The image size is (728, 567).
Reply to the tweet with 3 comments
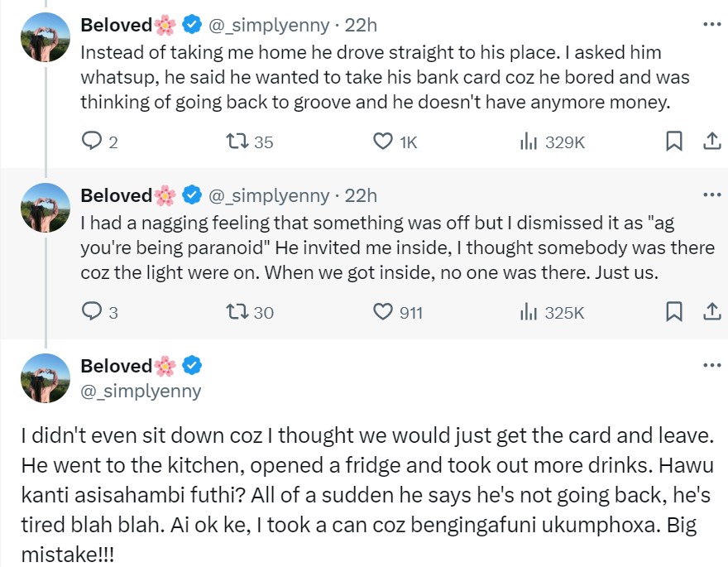pos(91,312)
